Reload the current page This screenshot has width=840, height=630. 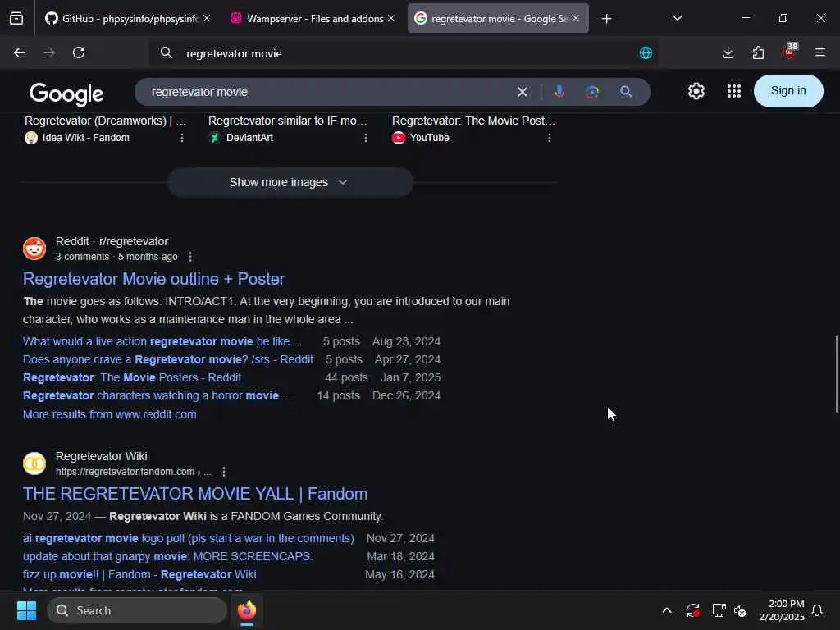pos(79,52)
